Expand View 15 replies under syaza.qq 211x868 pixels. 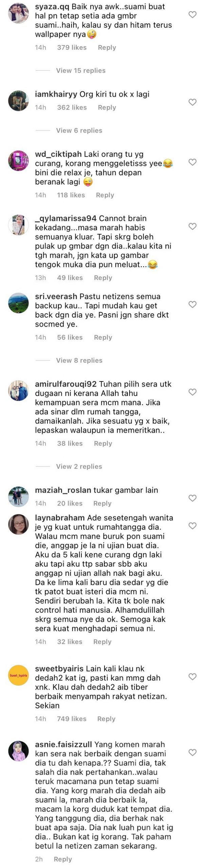(x=81, y=71)
